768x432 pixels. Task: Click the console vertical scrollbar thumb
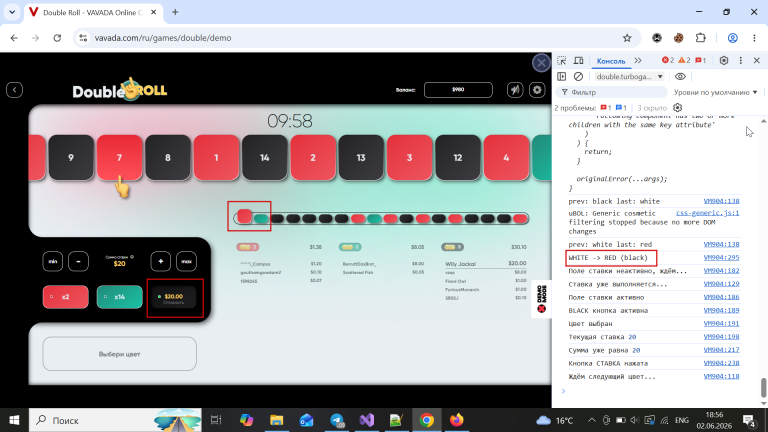tap(763, 388)
